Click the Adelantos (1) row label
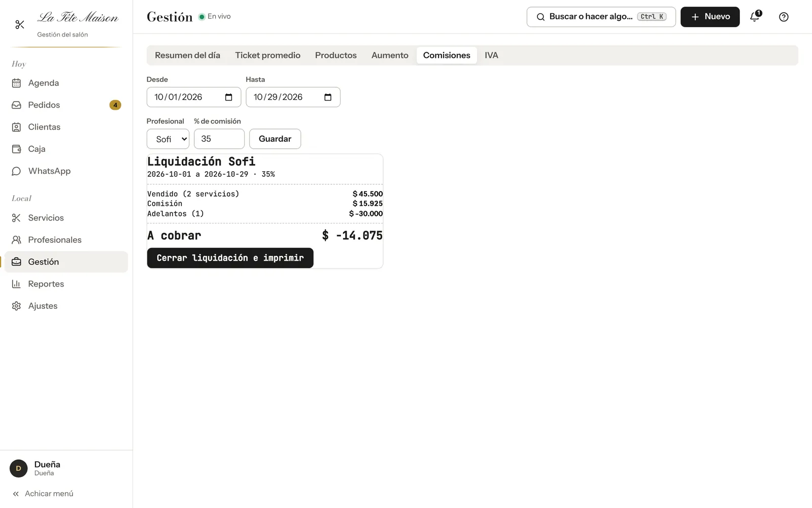 point(176,214)
